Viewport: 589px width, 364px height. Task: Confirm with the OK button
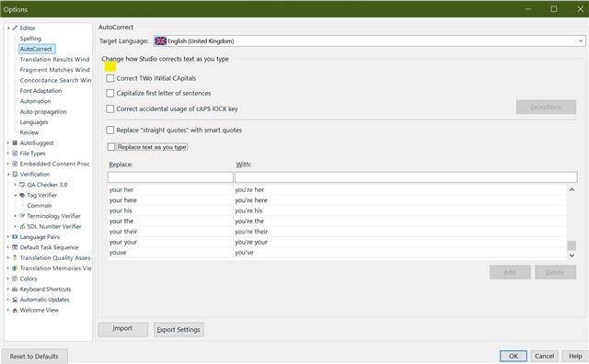pos(514,356)
